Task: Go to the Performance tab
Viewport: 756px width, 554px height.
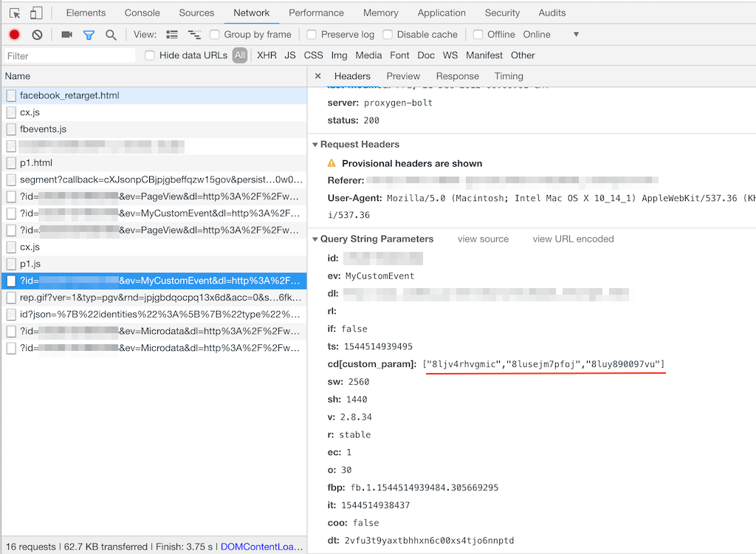Action: click(316, 13)
